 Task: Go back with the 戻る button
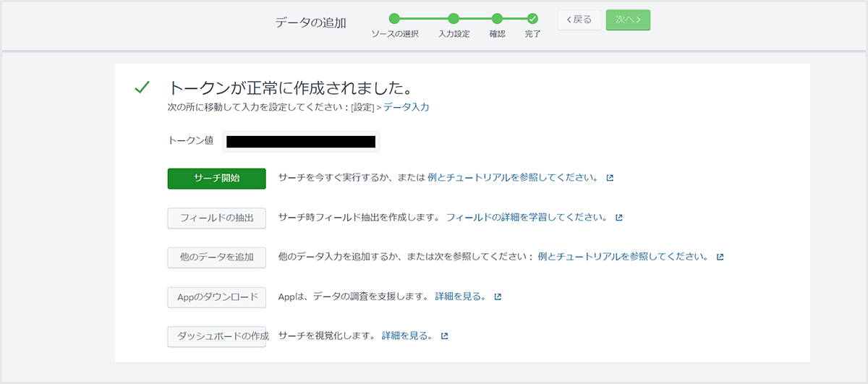pyautogui.click(x=579, y=20)
